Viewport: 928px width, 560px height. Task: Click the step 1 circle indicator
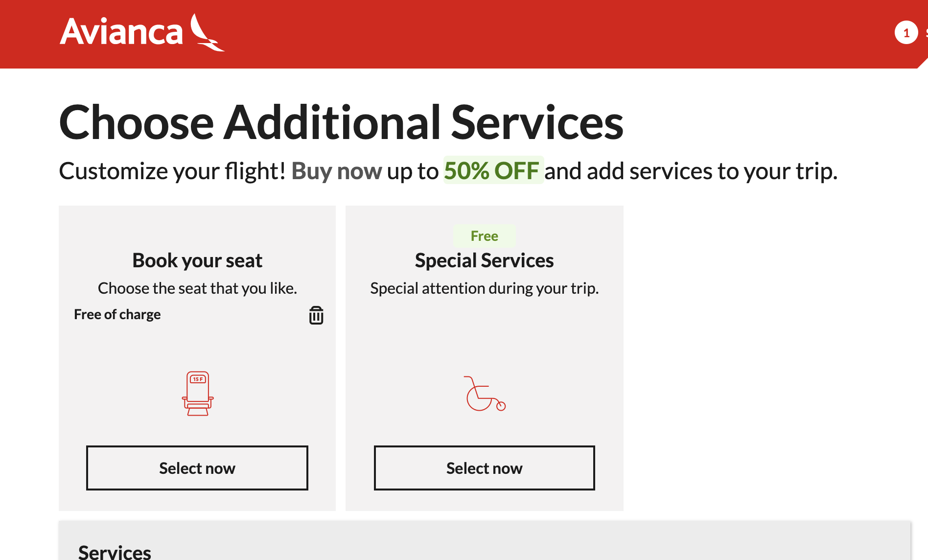906,33
